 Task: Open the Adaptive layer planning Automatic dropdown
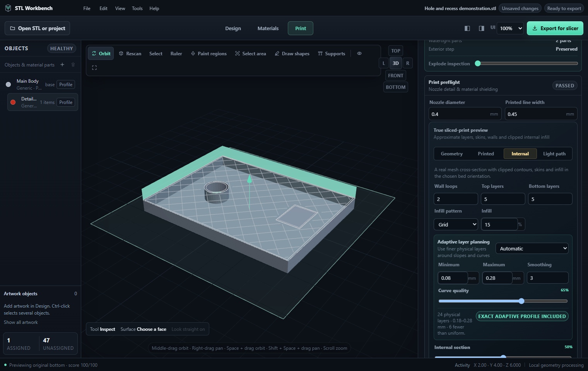click(532, 248)
